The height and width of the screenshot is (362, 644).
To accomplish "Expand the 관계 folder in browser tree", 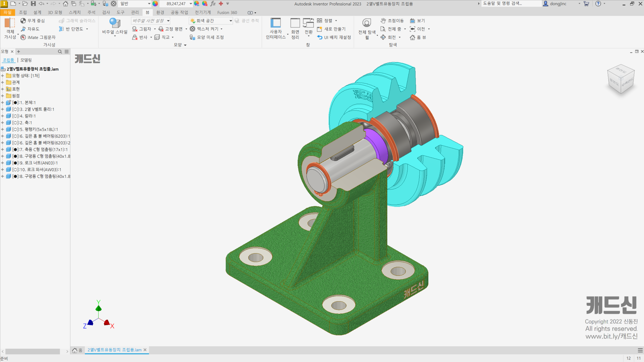I will pos(3,82).
